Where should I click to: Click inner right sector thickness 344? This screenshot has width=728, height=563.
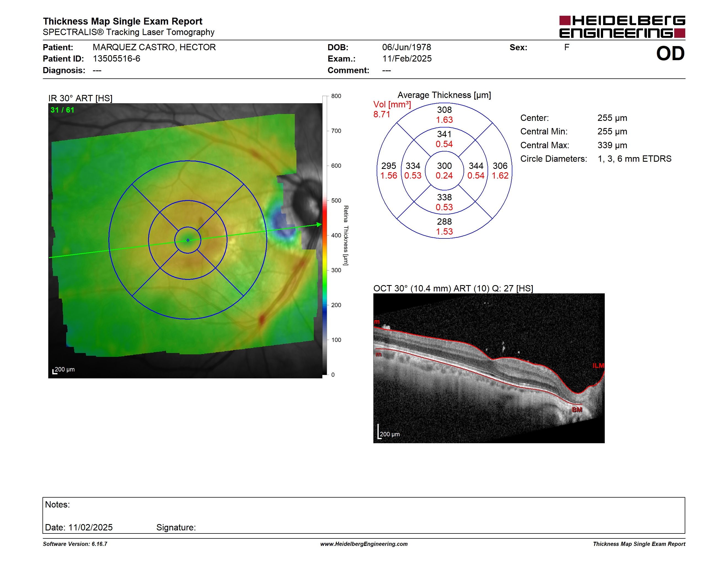[x=476, y=166]
